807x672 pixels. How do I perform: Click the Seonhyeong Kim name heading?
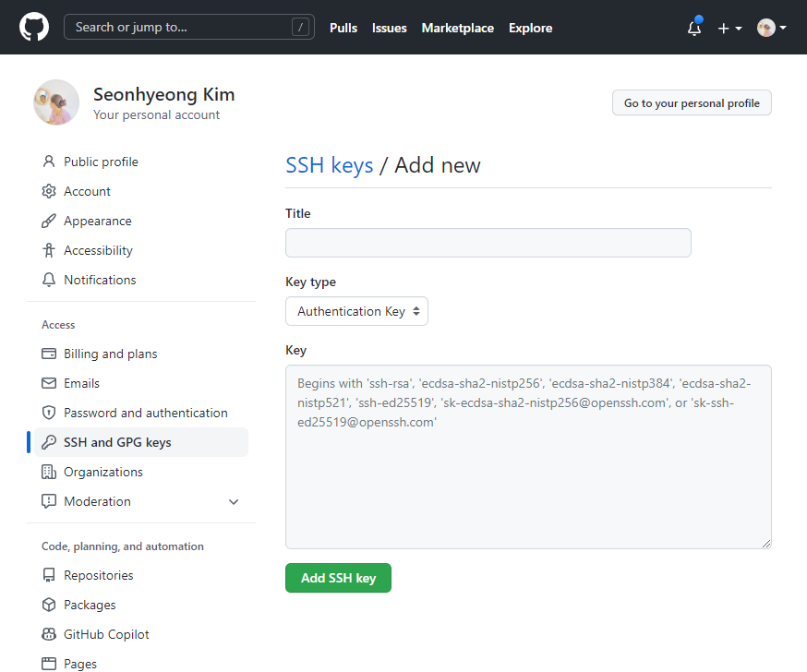163,95
